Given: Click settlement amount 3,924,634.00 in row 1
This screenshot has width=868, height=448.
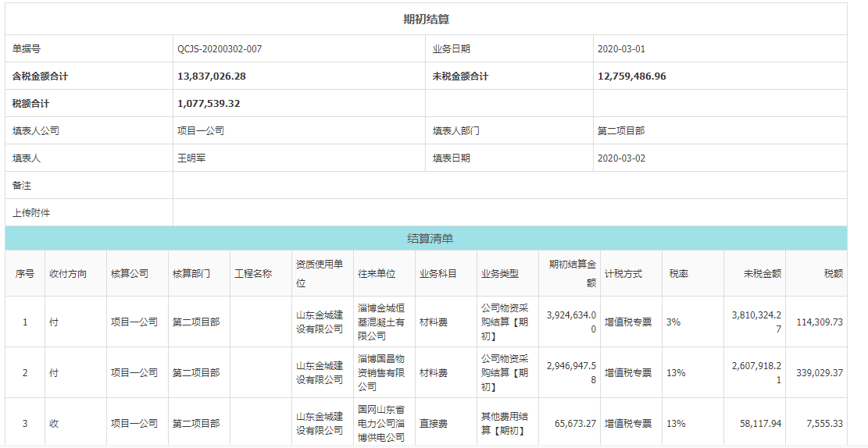Looking at the screenshot, I should coord(571,322).
